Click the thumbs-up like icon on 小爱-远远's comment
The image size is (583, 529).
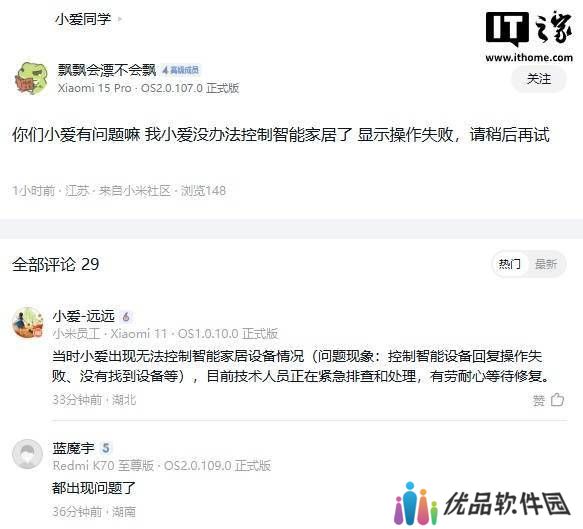(x=557, y=400)
